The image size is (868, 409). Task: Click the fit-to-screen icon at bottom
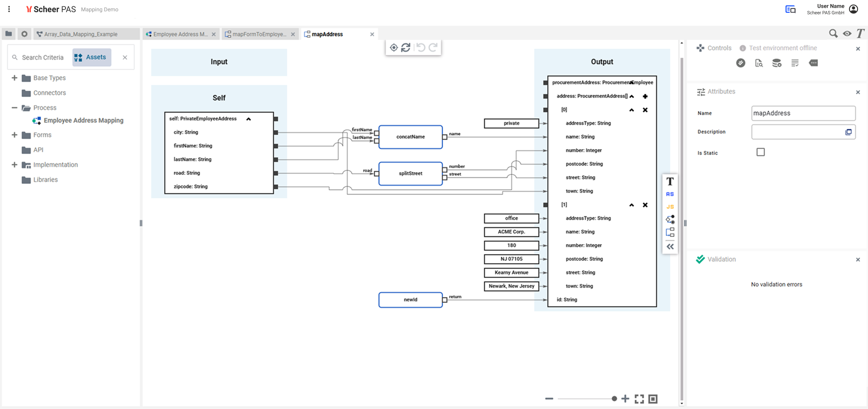click(639, 399)
